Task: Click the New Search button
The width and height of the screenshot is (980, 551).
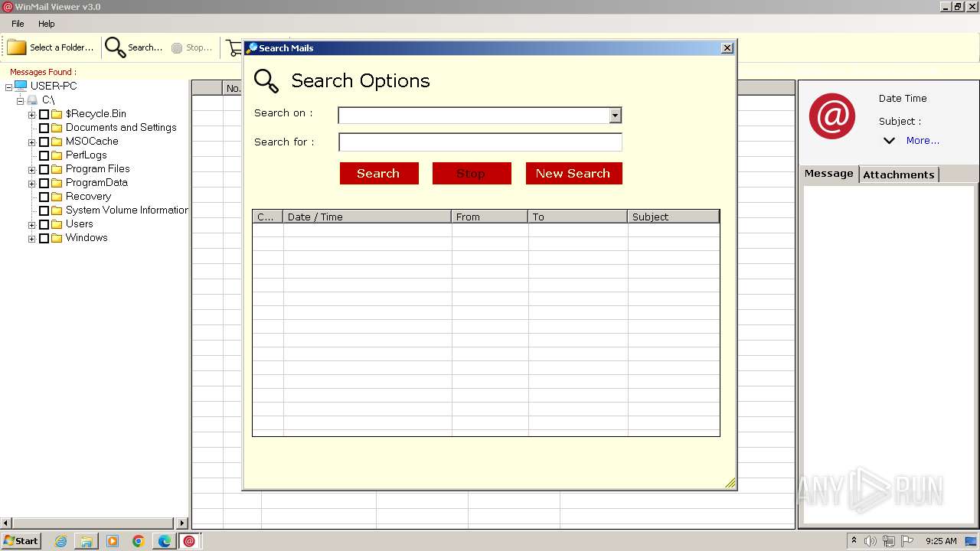Action: point(573,173)
